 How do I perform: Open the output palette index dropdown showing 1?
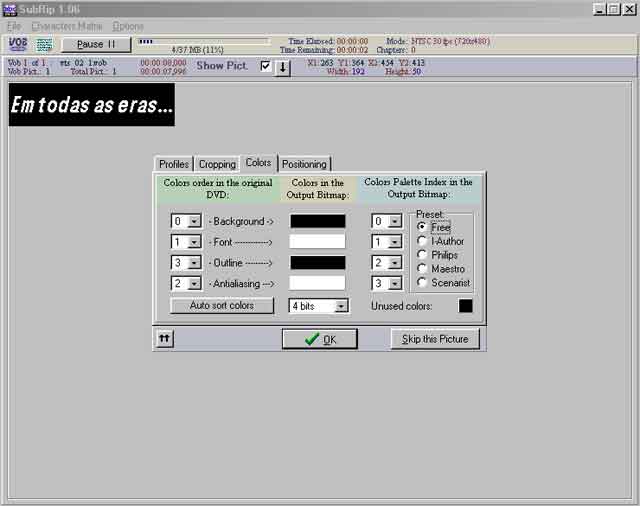point(395,242)
